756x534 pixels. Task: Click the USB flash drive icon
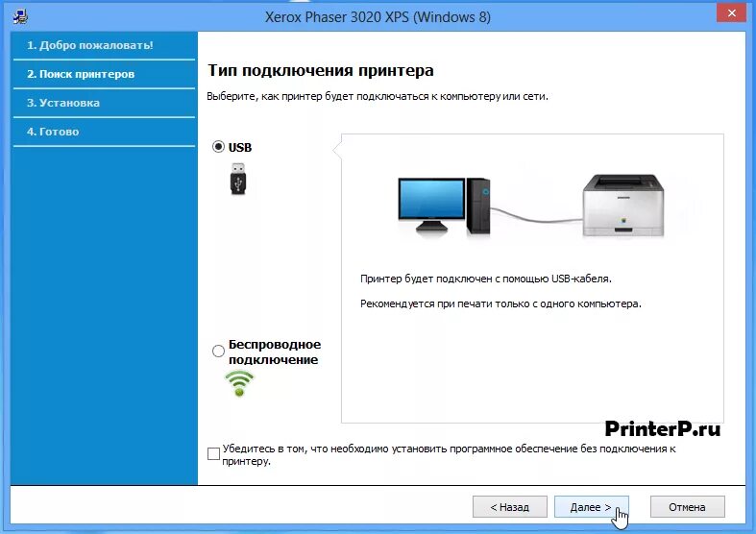tap(238, 179)
